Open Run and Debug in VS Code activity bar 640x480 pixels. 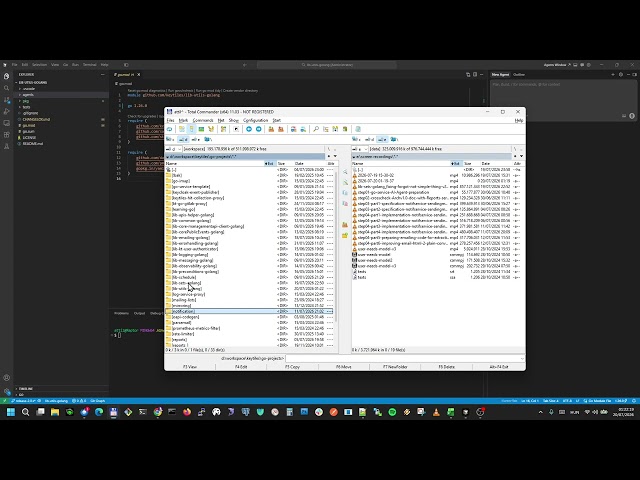[7, 111]
